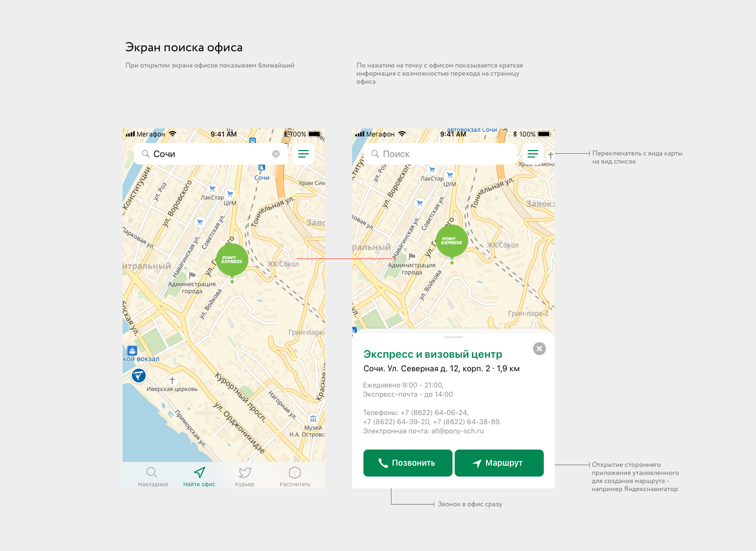Tap the round blue landmark icon near seafront
Viewport: 756px width, 551px height.
point(139,375)
